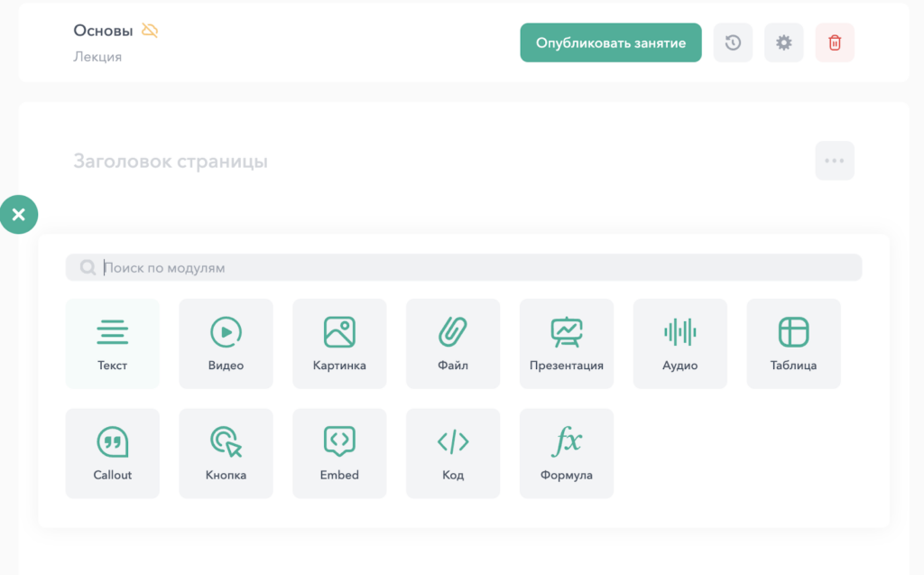Image resolution: width=924 pixels, height=575 pixels.
Task: Insert a Код block
Action: [x=453, y=453]
